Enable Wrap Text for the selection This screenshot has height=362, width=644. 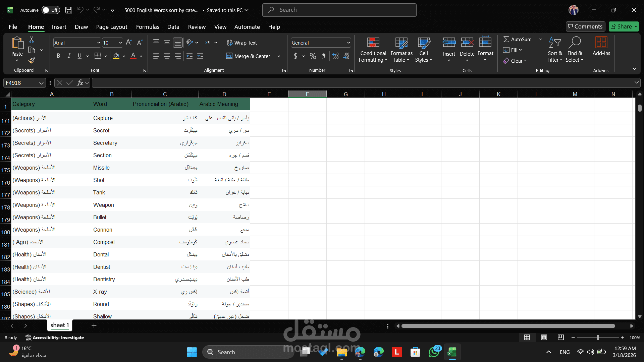click(x=242, y=43)
